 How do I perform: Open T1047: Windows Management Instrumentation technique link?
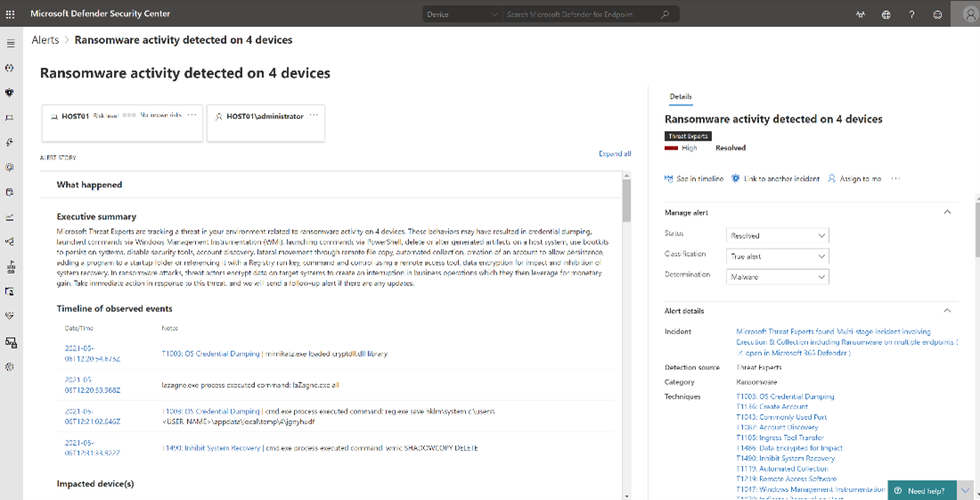811,489
